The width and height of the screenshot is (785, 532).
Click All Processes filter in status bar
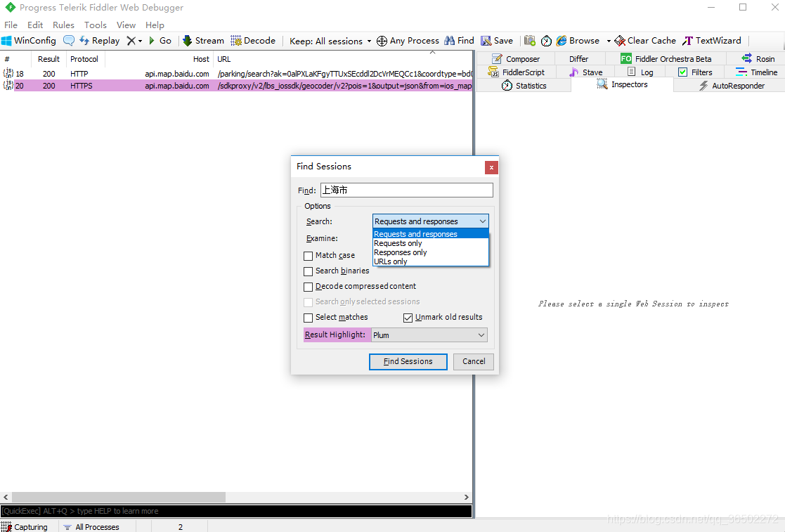tap(91, 527)
